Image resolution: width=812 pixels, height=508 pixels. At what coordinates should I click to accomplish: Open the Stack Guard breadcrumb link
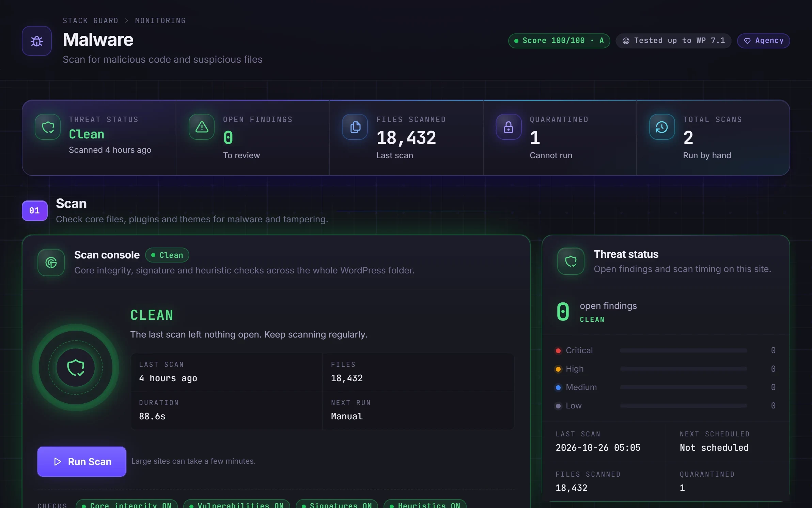point(90,20)
